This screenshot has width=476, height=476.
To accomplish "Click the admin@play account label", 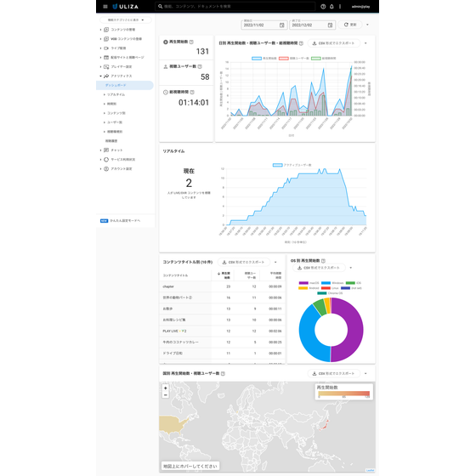I will click(x=361, y=7).
